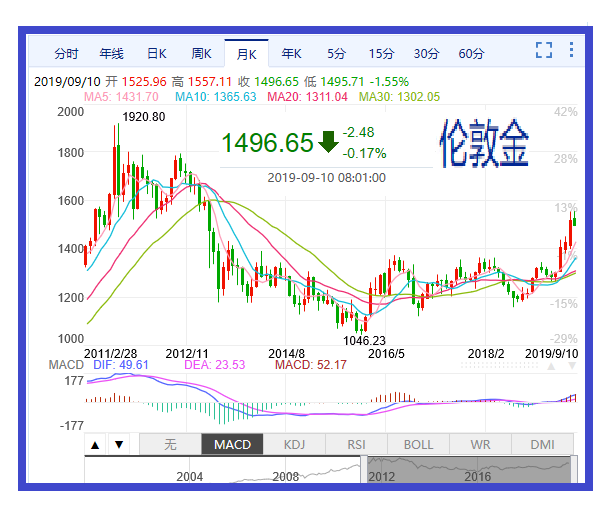
Task: Click left handle of timeline range selector
Action: (x=364, y=469)
